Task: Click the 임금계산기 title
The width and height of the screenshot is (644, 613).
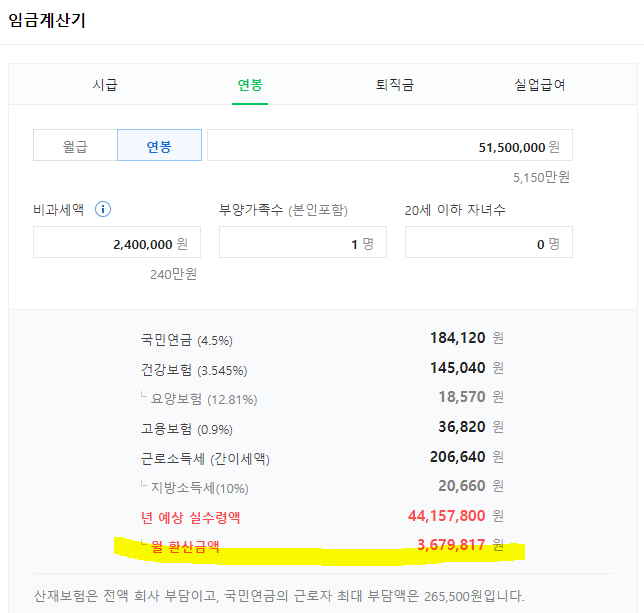Action: coord(47,20)
